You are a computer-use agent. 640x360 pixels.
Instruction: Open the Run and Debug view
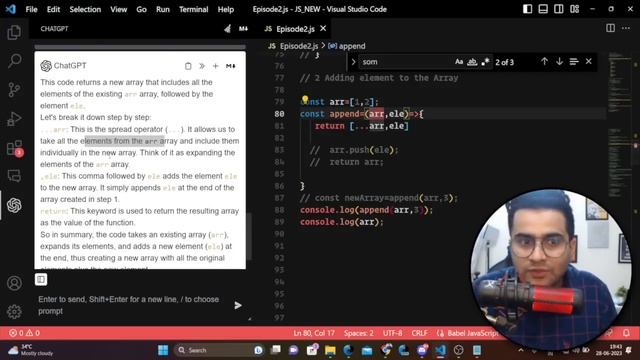click(14, 119)
